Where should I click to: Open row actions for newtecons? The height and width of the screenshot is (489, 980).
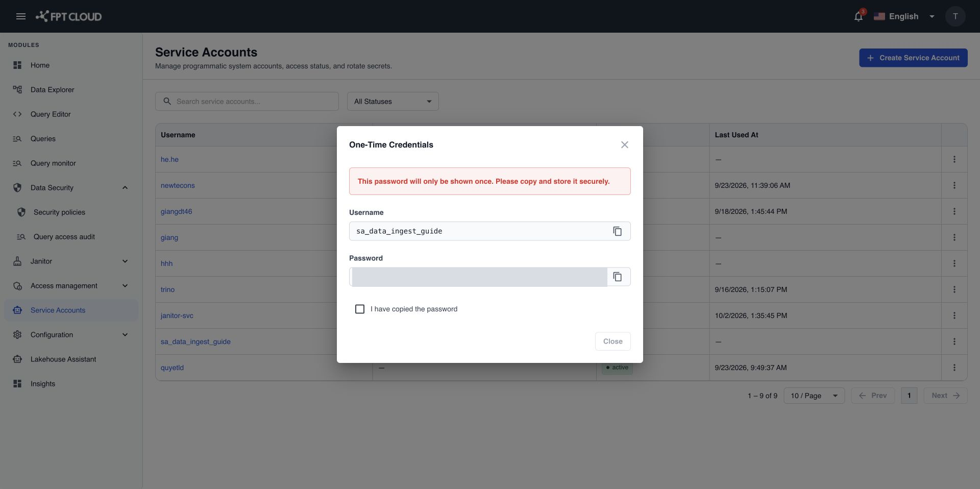954,185
